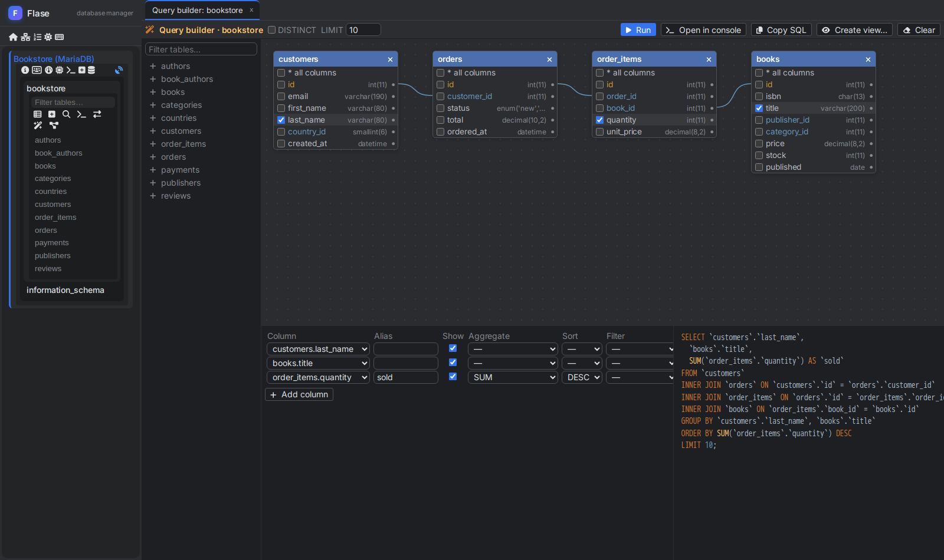Open table list icon under bookstore filter
944x560 pixels.
[x=38, y=114]
